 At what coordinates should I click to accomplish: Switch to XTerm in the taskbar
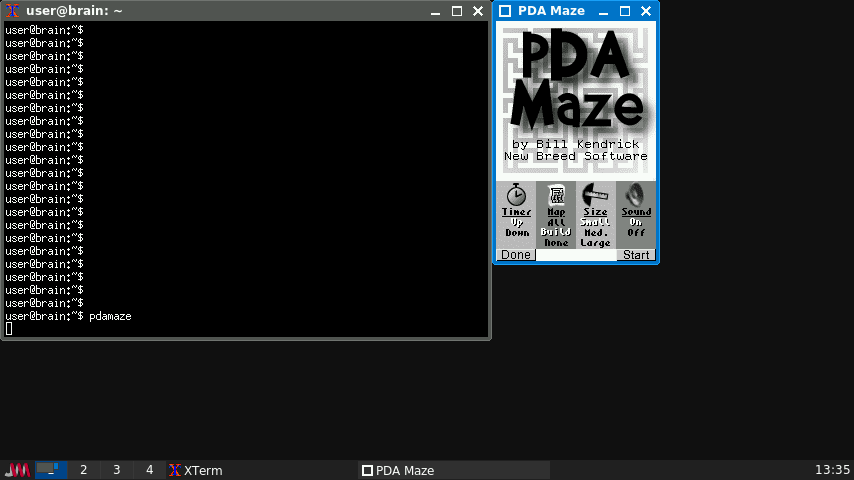pyautogui.click(x=196, y=470)
